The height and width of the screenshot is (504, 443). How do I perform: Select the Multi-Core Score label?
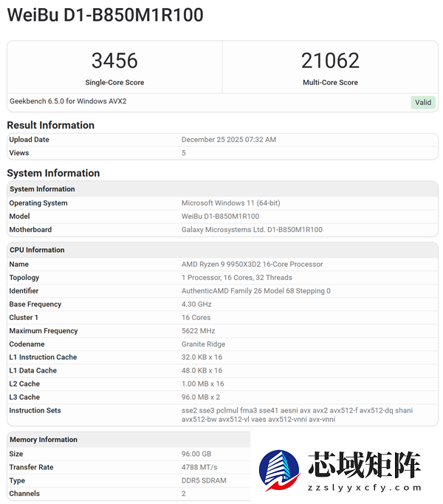(x=330, y=83)
